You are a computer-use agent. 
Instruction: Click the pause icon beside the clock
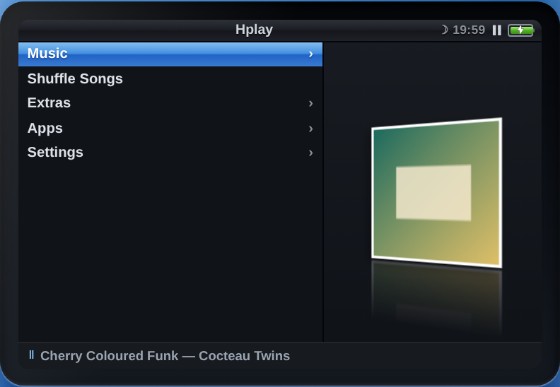coord(497,30)
